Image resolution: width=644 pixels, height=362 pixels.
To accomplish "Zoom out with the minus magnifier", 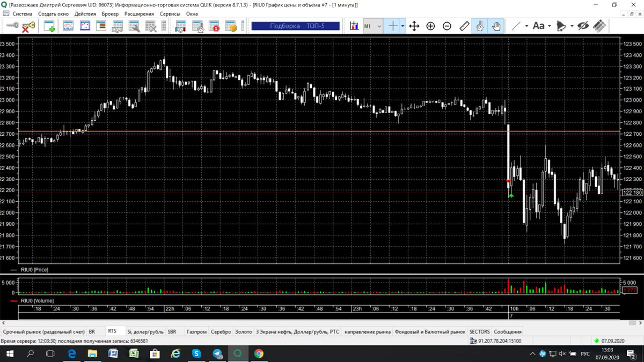I will click(x=447, y=26).
